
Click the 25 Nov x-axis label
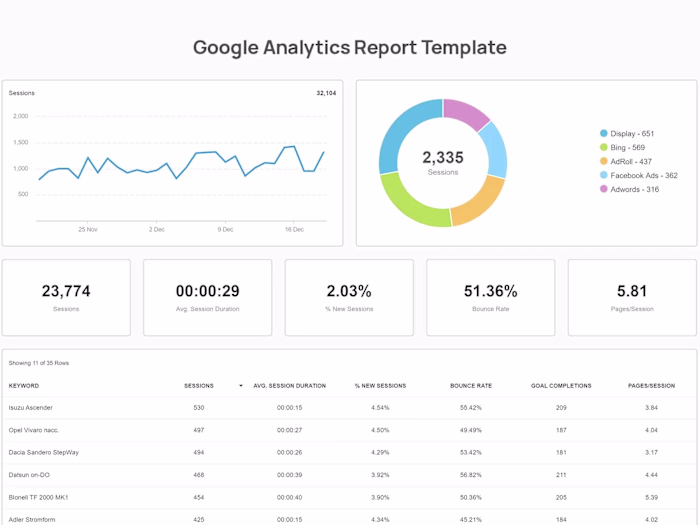pyautogui.click(x=88, y=229)
